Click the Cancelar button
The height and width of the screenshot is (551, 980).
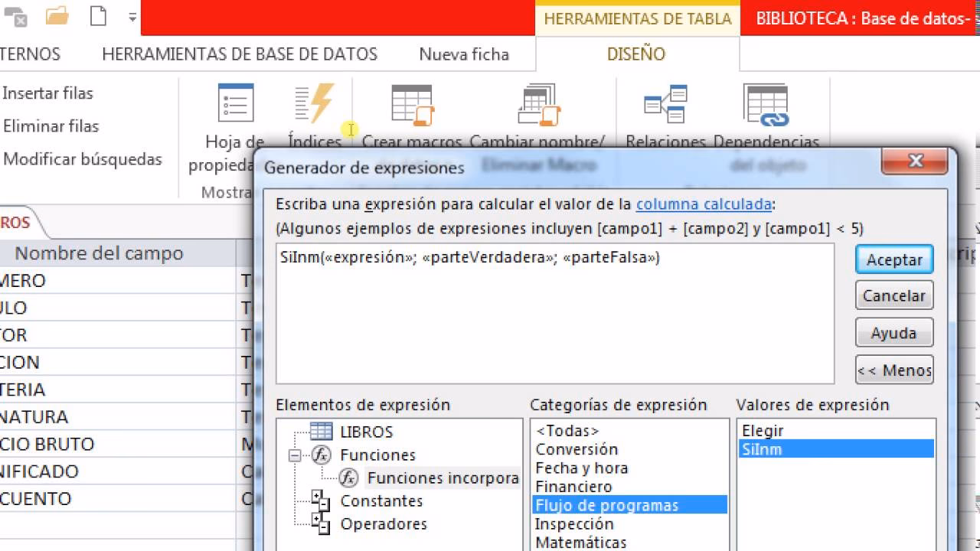click(894, 295)
